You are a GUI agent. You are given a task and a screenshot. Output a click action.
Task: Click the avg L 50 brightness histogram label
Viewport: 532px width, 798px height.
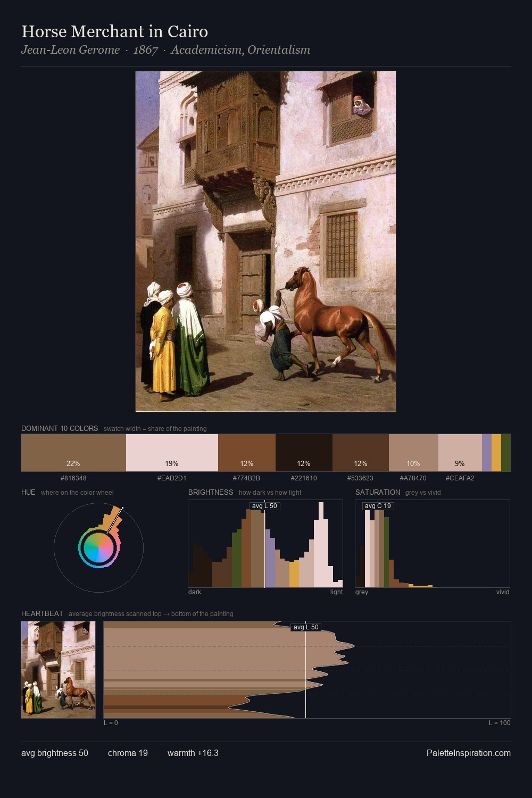click(x=264, y=506)
